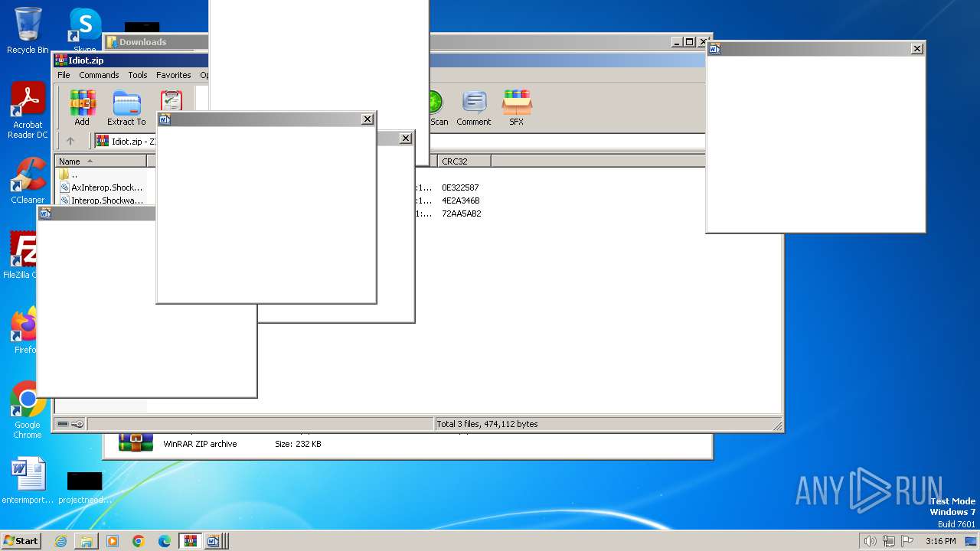The width and height of the screenshot is (980, 551).
Task: Open Microsoft Edge from the taskbar
Action: click(x=165, y=541)
